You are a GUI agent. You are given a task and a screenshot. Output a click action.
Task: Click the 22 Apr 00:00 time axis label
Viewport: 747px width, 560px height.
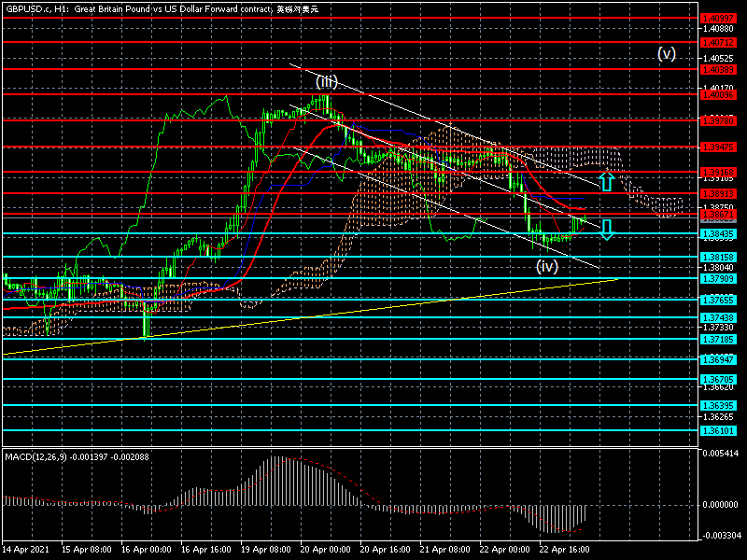pos(504,549)
